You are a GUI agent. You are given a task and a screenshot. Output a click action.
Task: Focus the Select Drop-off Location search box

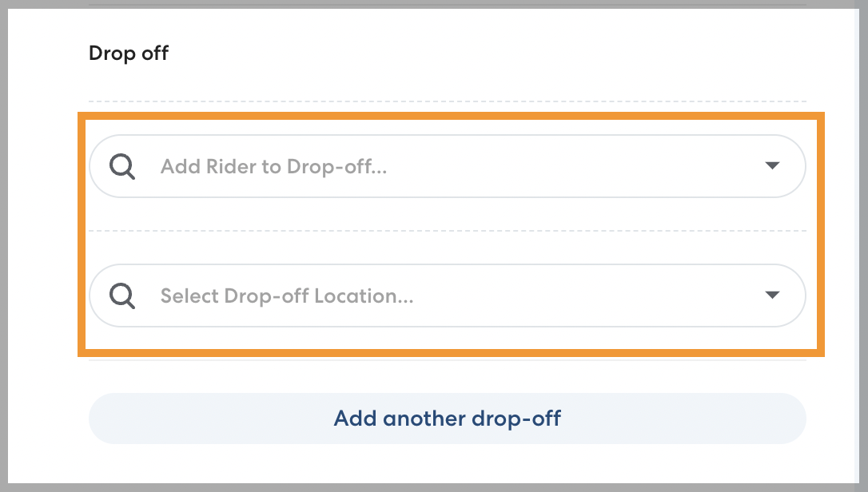pyautogui.click(x=447, y=296)
